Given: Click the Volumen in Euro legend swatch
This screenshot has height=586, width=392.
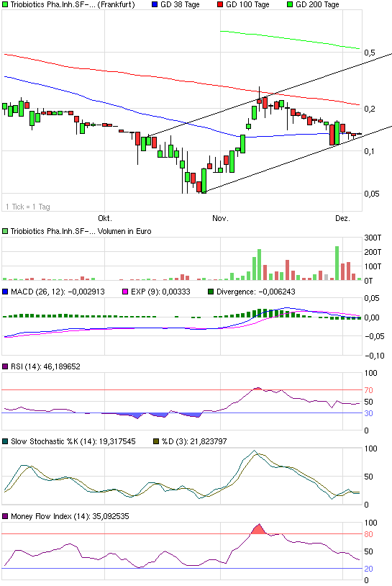Looking at the screenshot, I should pos(5,231).
